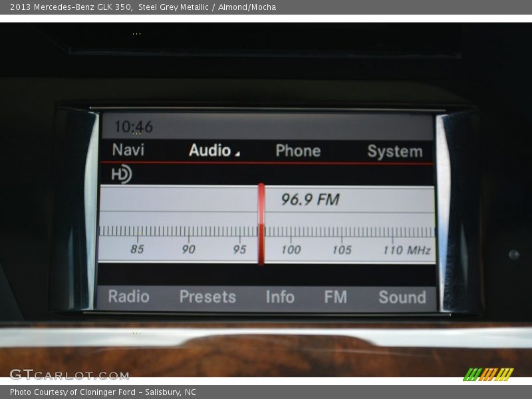
Task: Click the Steel Grey Metallic color text
Action: 174,7
